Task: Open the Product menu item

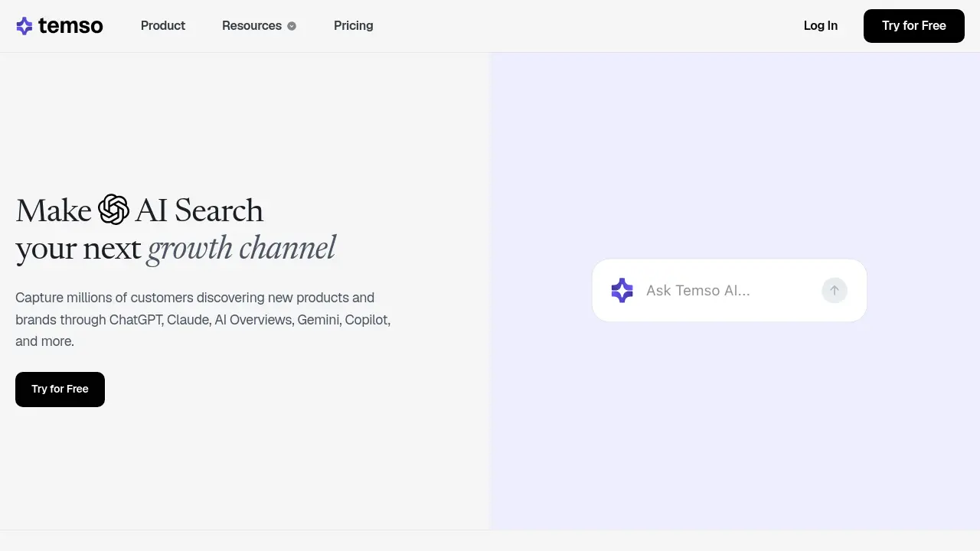Action: tap(163, 26)
